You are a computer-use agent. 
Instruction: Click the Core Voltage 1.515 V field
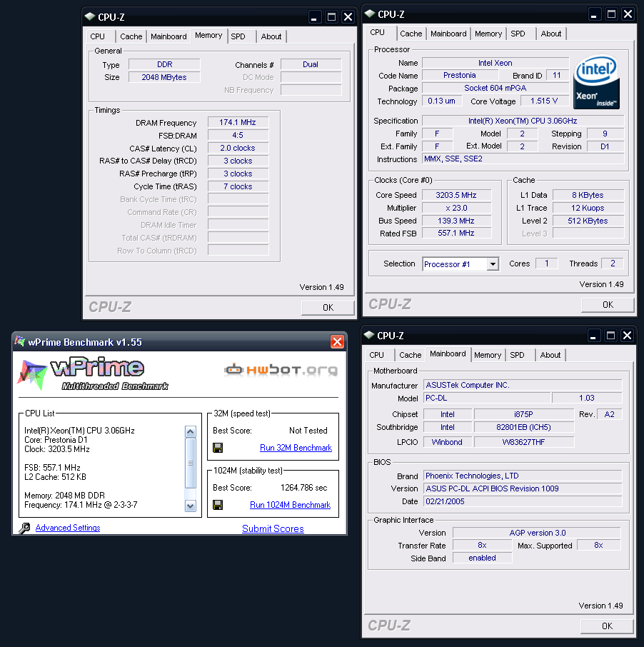tap(545, 101)
